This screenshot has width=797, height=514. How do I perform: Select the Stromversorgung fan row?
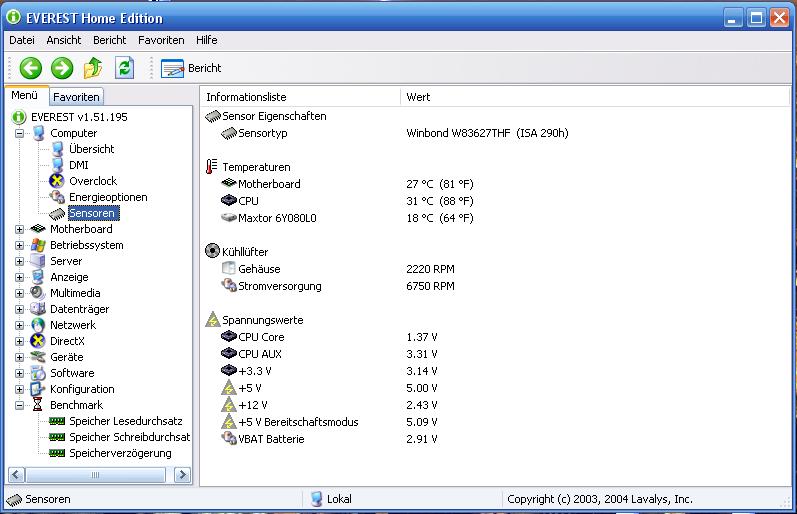click(x=338, y=286)
